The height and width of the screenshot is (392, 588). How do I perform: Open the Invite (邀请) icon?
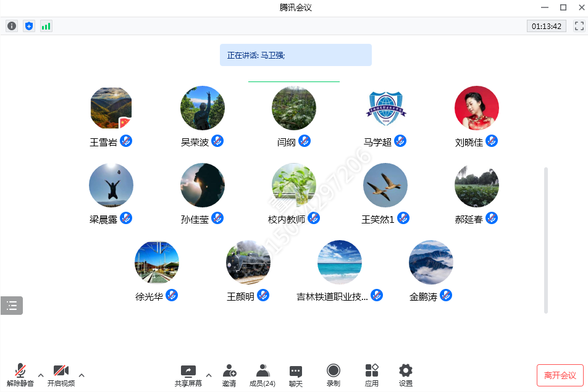point(229,375)
